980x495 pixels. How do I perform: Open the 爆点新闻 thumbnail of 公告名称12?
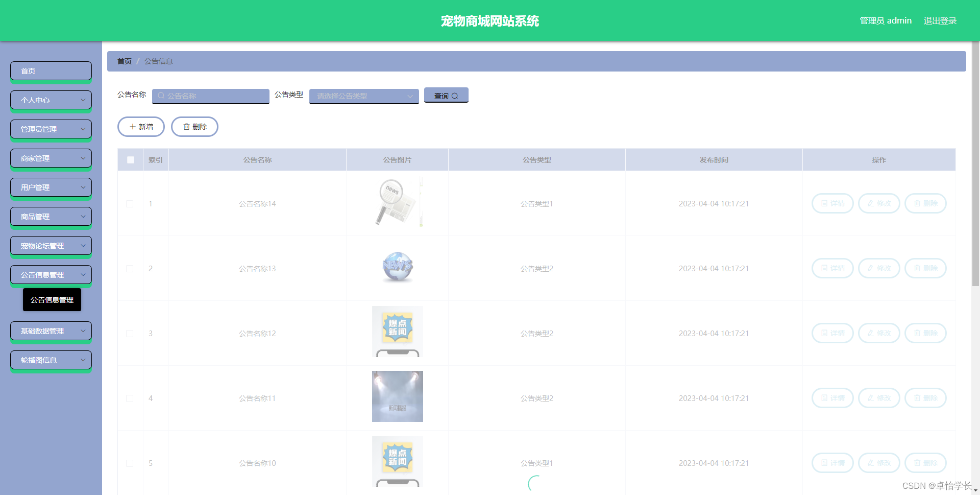pyautogui.click(x=398, y=332)
